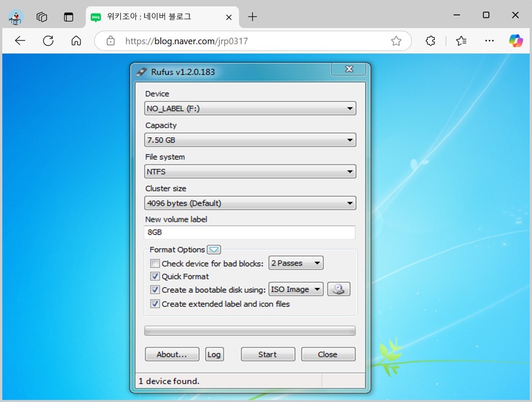
Task: Click the Rufus USB drive title icon
Action: pos(141,72)
